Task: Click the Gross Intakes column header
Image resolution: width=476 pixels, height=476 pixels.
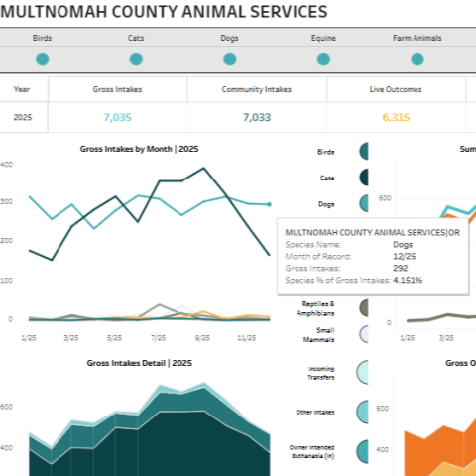Action: pyautogui.click(x=117, y=89)
